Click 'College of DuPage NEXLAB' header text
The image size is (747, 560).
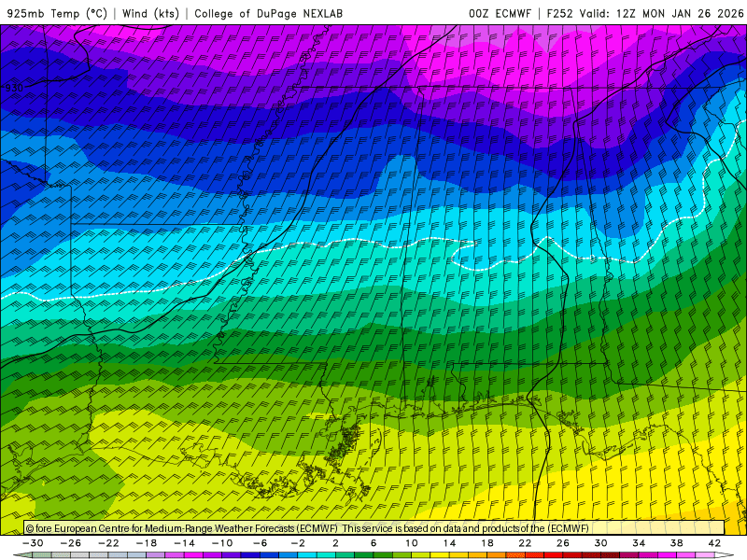pyautogui.click(x=268, y=13)
